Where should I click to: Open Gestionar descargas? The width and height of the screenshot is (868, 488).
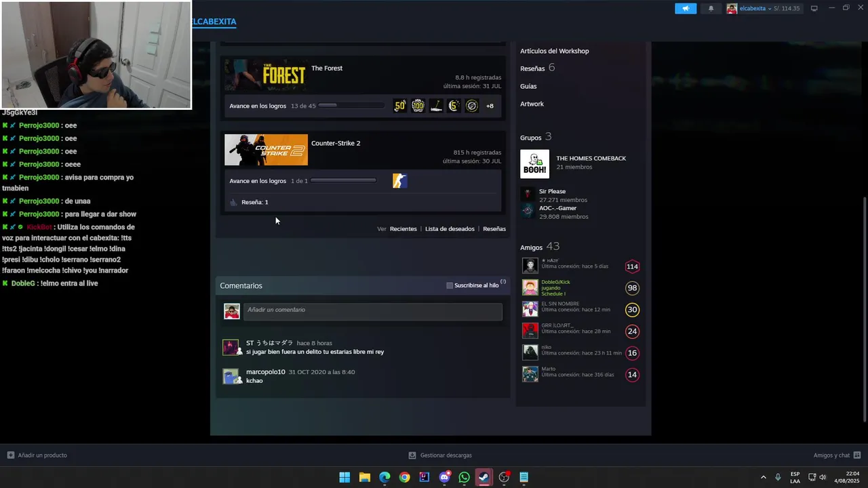point(440,455)
